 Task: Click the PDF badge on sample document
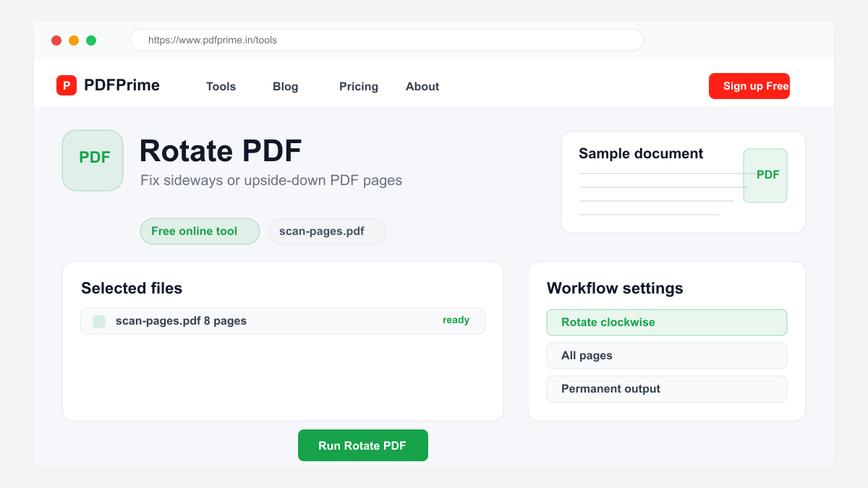click(765, 176)
